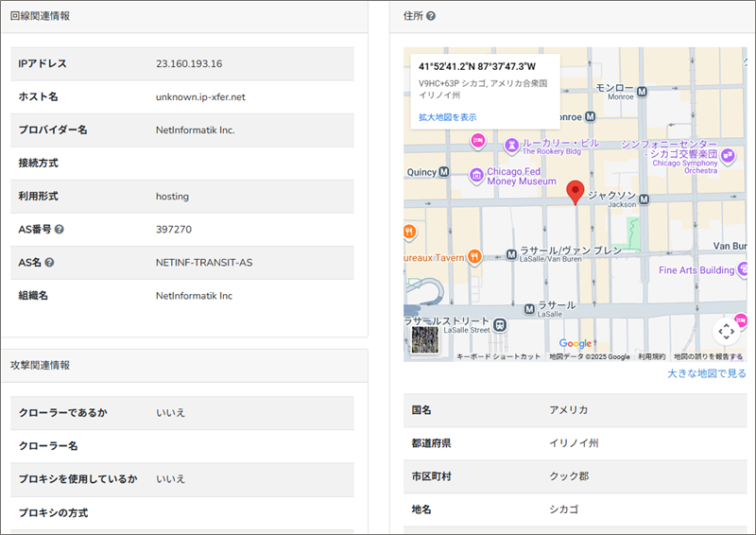756x535 pixels.
Task: Click キーボード ショートカット button on map
Action: (x=498, y=356)
